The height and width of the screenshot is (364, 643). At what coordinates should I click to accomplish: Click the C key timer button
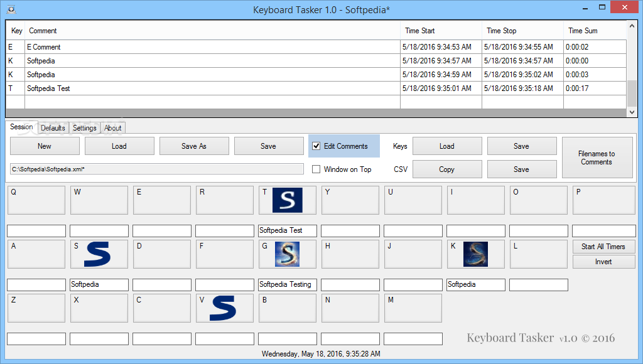(x=162, y=308)
